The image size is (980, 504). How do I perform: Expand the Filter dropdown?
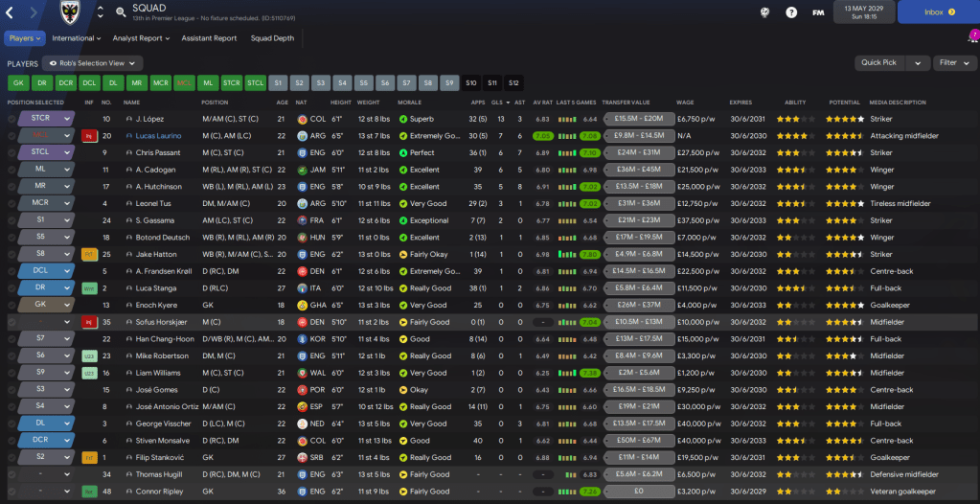click(x=952, y=63)
